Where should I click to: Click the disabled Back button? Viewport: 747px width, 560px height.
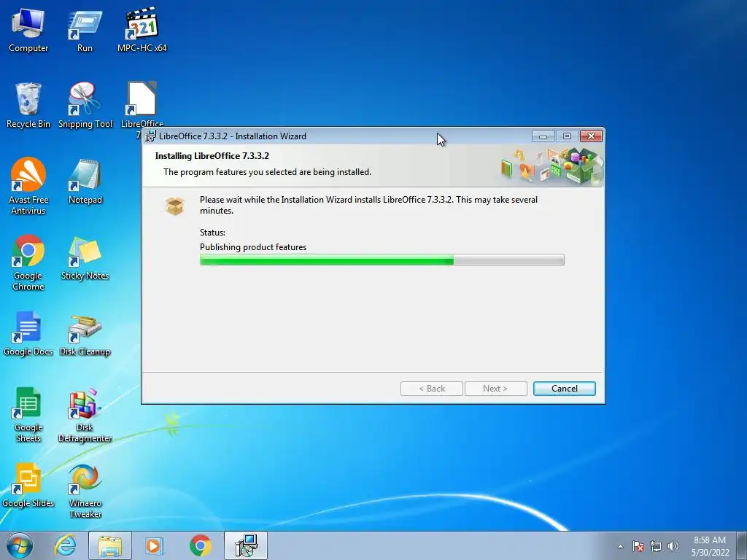point(432,389)
